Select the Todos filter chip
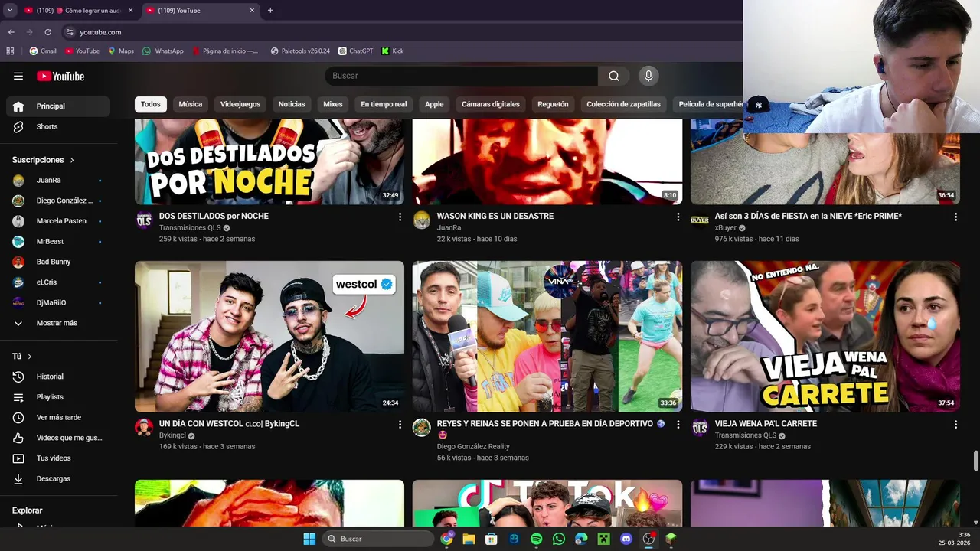The height and width of the screenshot is (551, 980). (x=151, y=104)
